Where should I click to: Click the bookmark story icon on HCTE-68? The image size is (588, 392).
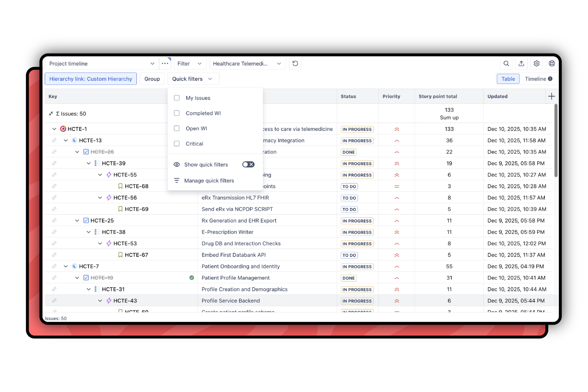click(x=120, y=186)
